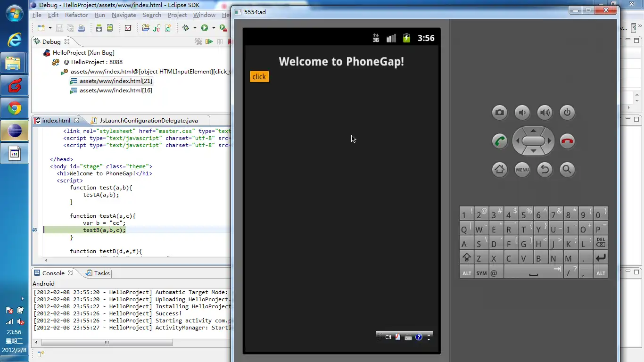Open the Refactor menu
The height and width of the screenshot is (362, 644).
click(x=76, y=15)
